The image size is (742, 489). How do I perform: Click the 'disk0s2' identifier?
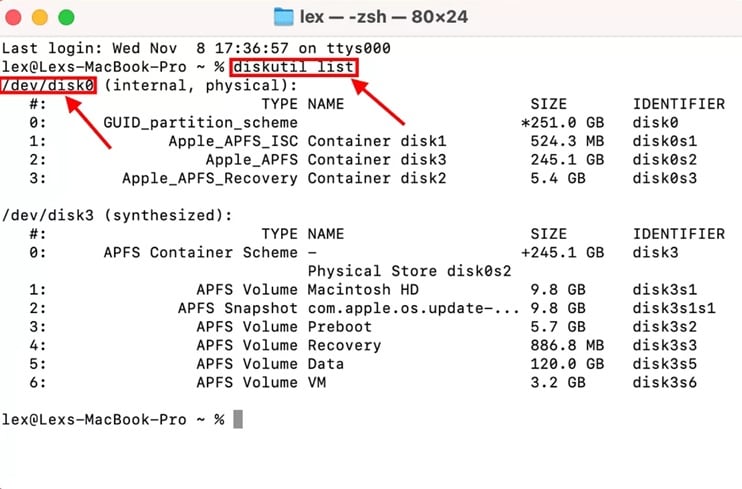[664, 160]
